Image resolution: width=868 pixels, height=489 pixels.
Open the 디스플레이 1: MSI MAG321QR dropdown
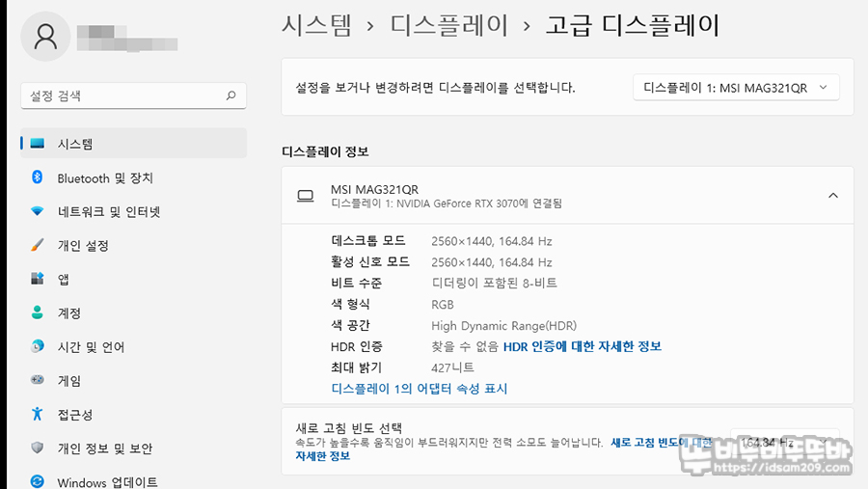point(736,88)
